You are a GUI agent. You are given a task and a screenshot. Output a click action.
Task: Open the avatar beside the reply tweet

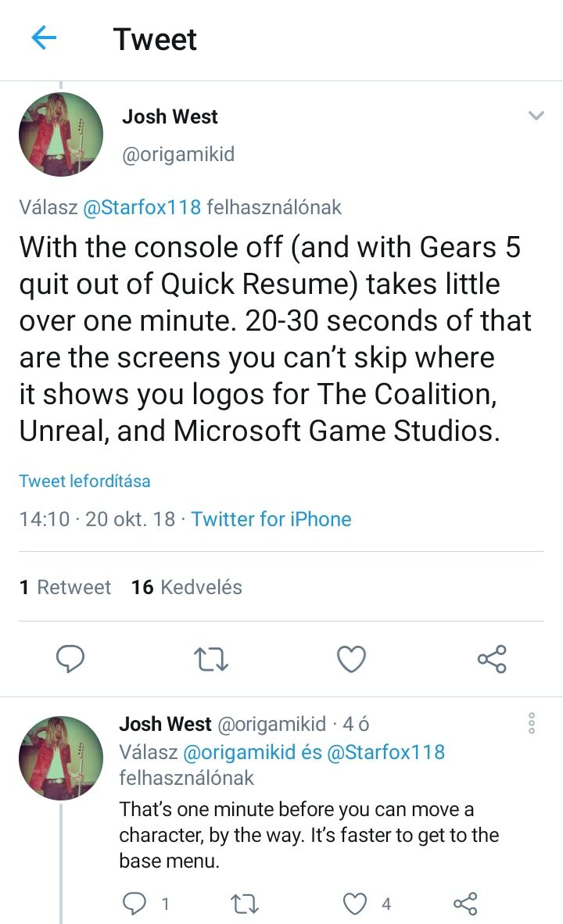(61, 757)
